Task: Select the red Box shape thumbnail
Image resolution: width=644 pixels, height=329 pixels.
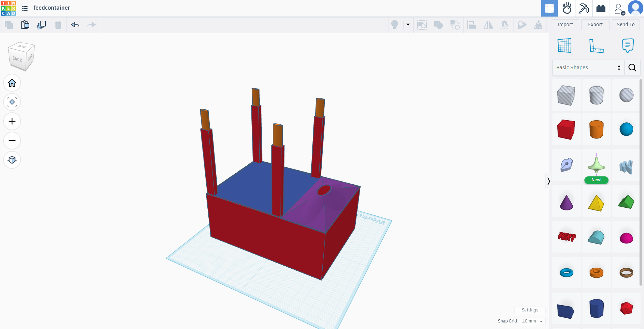Action: 566,130
